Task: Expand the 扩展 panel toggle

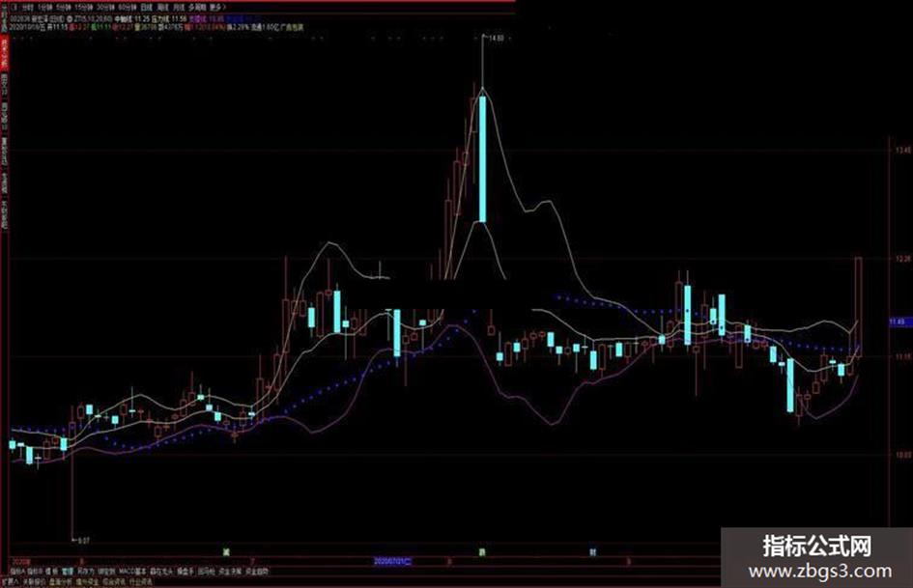Action: click(x=10, y=581)
